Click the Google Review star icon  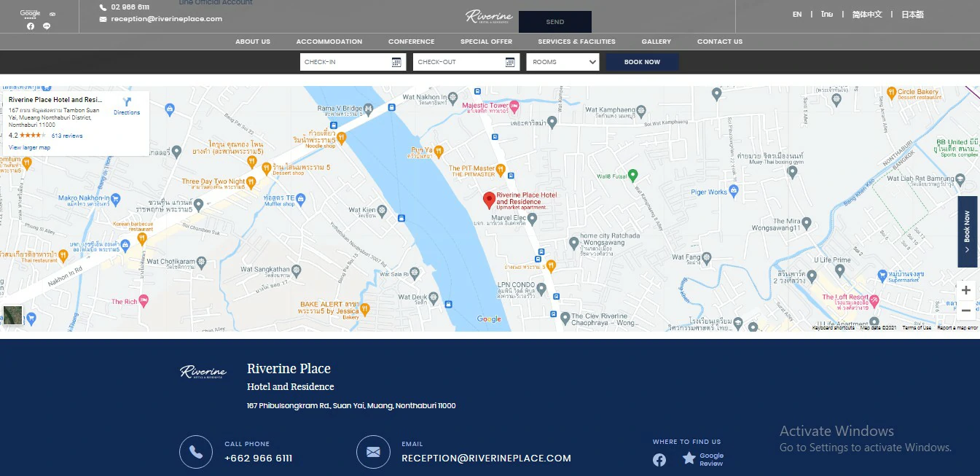point(689,459)
